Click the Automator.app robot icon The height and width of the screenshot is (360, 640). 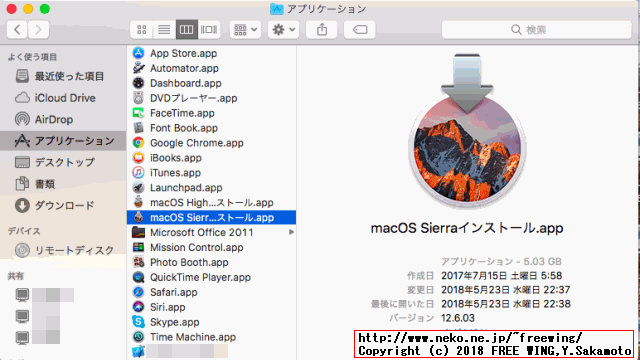coord(138,68)
